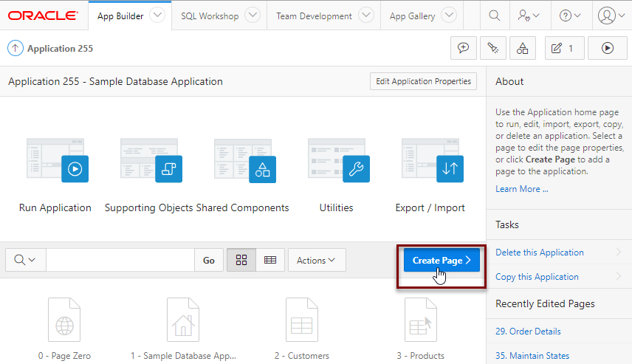Click the 3 - Products label
Screen dimensions: 632x364
point(420,356)
